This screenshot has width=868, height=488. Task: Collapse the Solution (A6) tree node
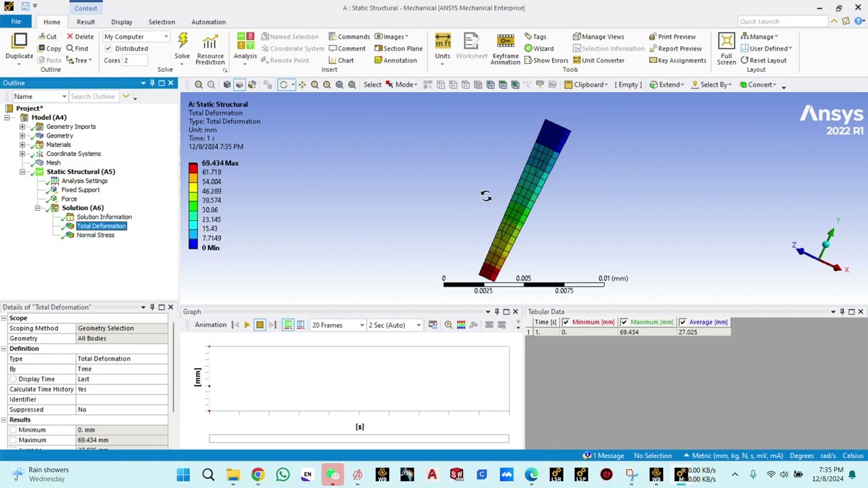[x=38, y=208]
